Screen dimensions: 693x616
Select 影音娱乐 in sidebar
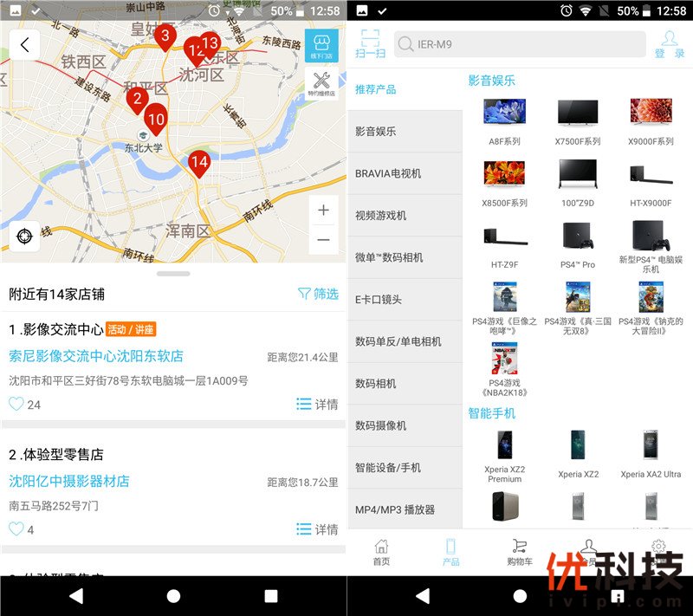click(x=405, y=132)
